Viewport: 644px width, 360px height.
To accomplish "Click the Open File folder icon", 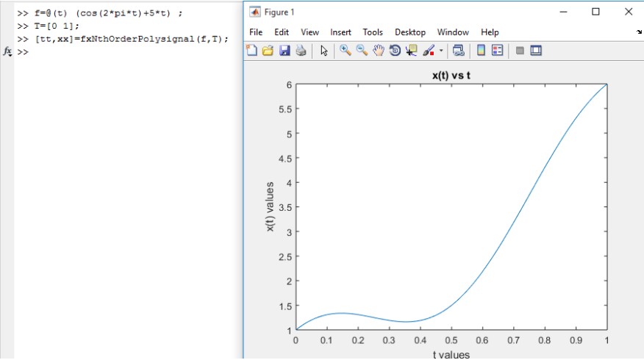I will [268, 51].
